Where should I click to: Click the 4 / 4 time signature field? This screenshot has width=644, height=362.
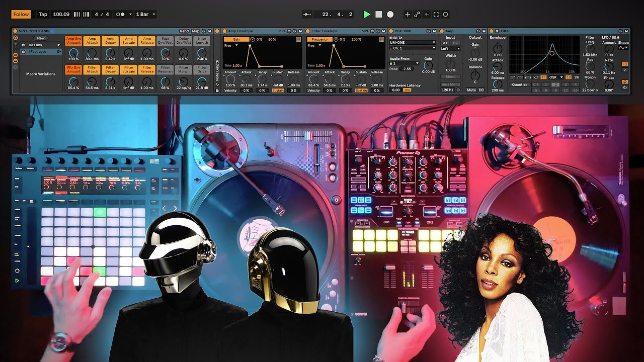[102, 15]
